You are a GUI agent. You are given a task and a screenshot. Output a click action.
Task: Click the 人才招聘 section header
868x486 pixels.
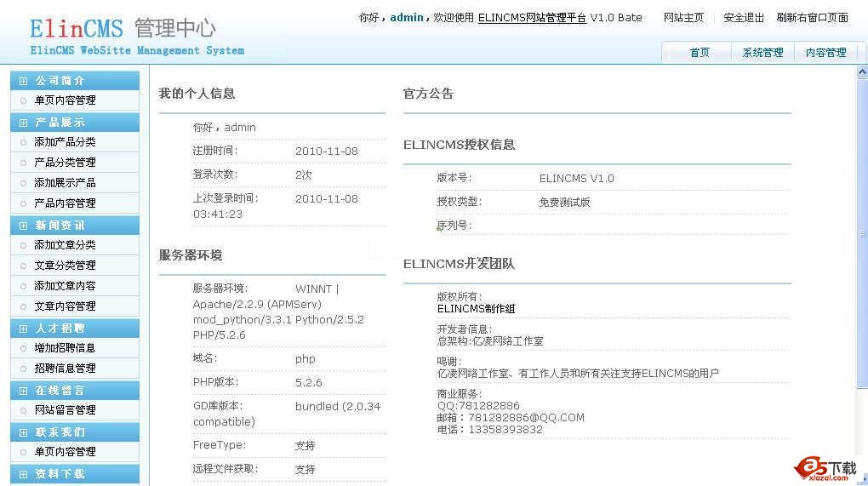pos(75,329)
